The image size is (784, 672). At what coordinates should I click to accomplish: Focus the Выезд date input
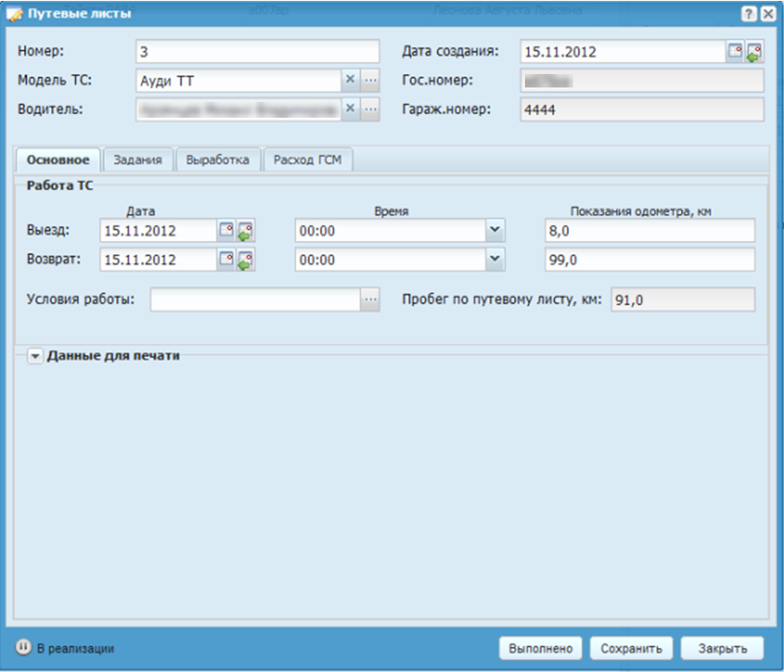pos(159,230)
